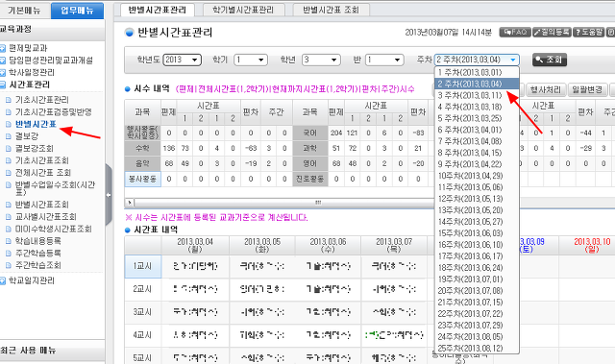This screenshot has height=364, width=615.
Task: Open 미이수학생시간표조회 menu item
Action: click(x=54, y=229)
